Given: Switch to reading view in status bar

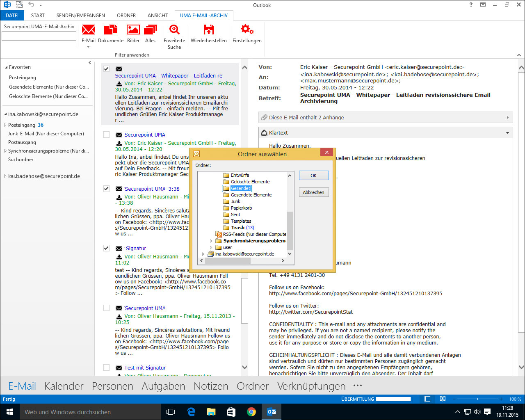Looking at the screenshot, I should [x=443, y=399].
